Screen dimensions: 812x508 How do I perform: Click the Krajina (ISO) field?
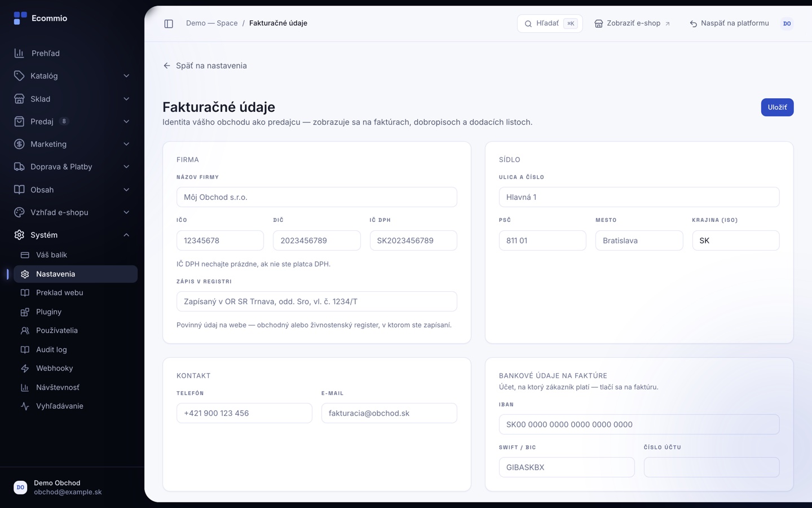click(736, 240)
